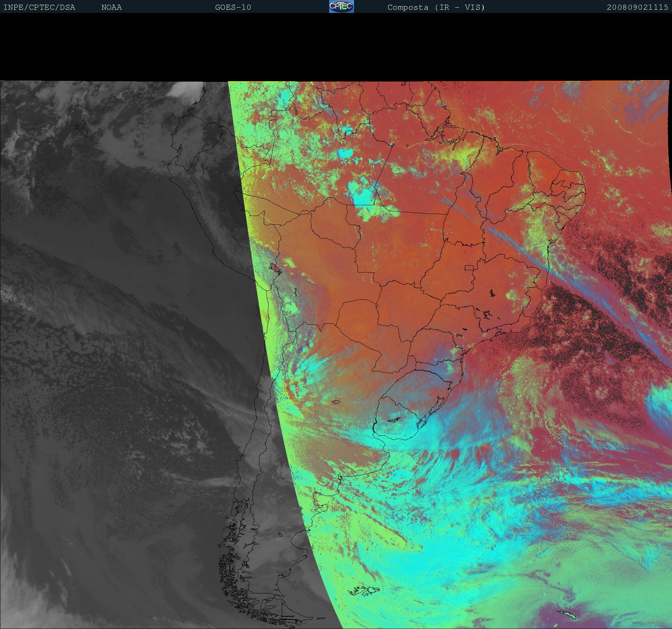The width and height of the screenshot is (672, 629).
Task: Click the Lake Titicaca outline
Action: [276, 268]
